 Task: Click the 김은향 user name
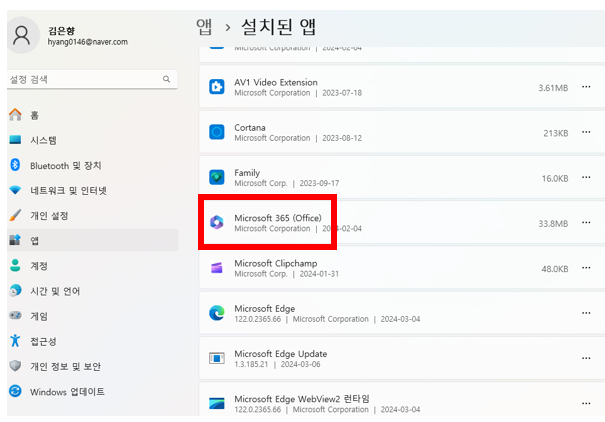61,31
